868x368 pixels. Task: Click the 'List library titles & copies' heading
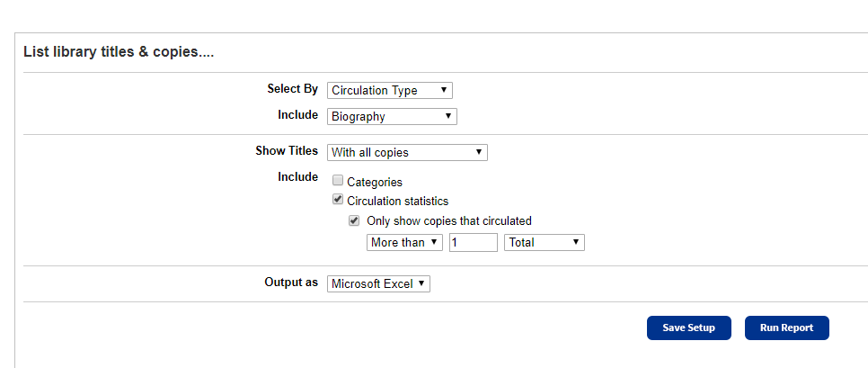tap(118, 52)
